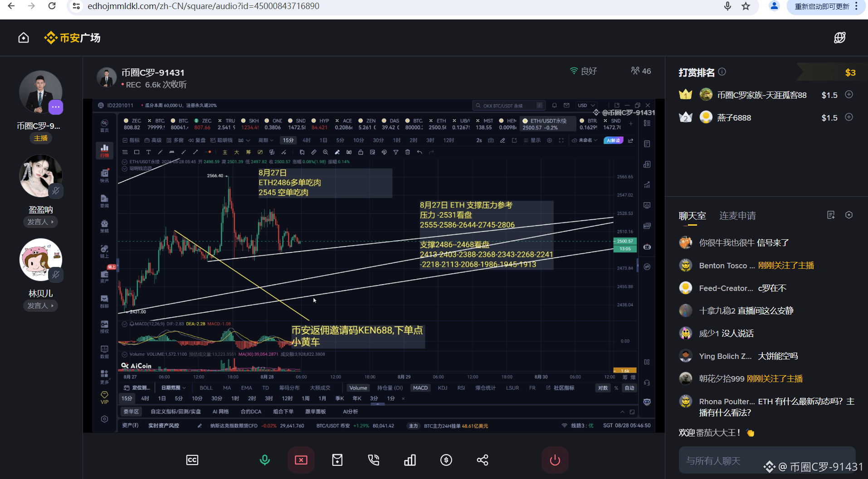Switch to 聊天室 tab
868x479 pixels.
click(692, 216)
